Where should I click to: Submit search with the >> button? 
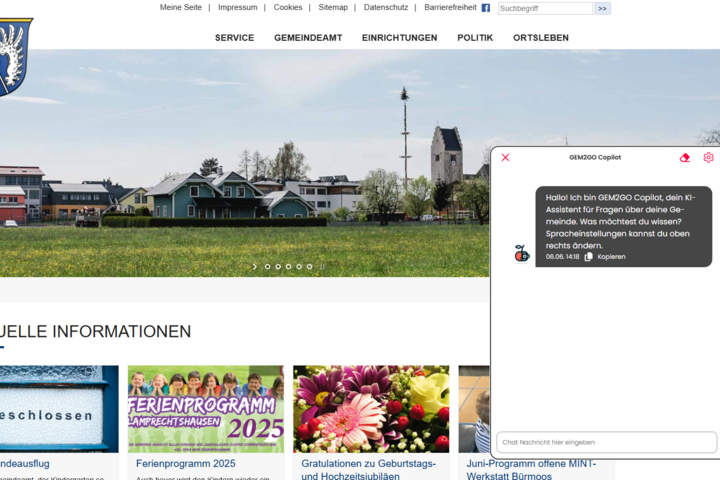click(602, 8)
